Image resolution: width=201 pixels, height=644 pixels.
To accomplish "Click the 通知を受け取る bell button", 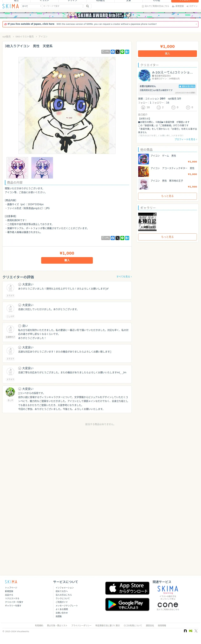I will 187,86.
